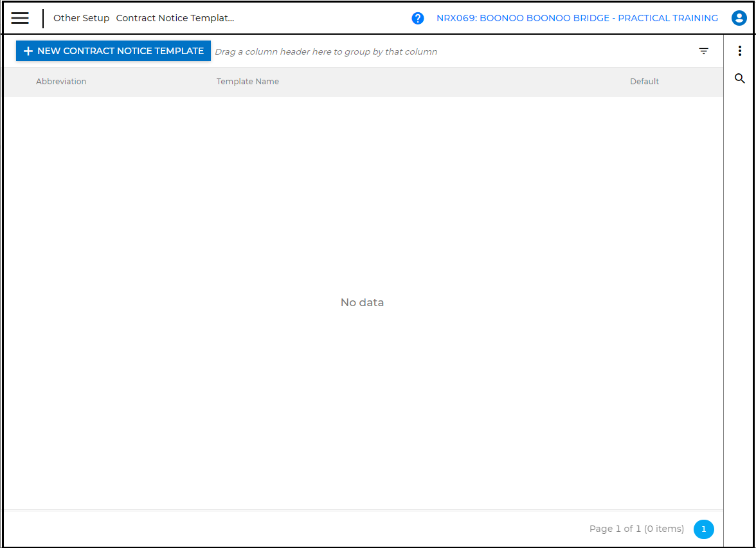Open the user account profile icon
This screenshot has height=548, width=756.
739,18
